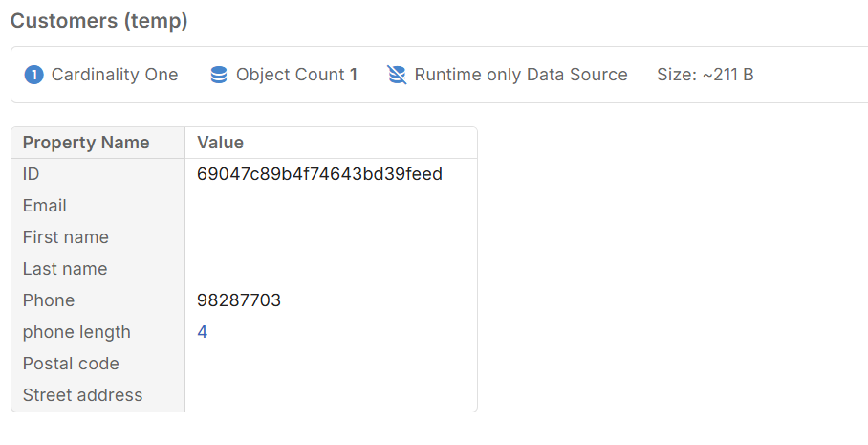Click the First name property cell
This screenshot has height=445, width=868.
(x=66, y=237)
